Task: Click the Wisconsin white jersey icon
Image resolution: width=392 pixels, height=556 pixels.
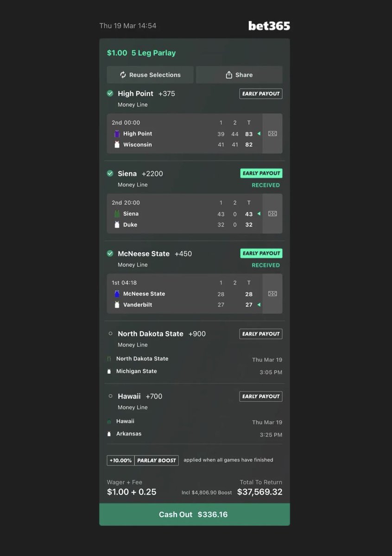Action: point(117,145)
